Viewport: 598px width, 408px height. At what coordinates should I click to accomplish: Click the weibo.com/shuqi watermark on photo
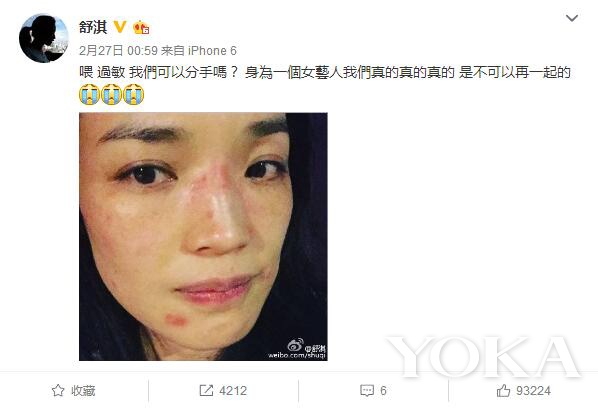[x=297, y=355]
